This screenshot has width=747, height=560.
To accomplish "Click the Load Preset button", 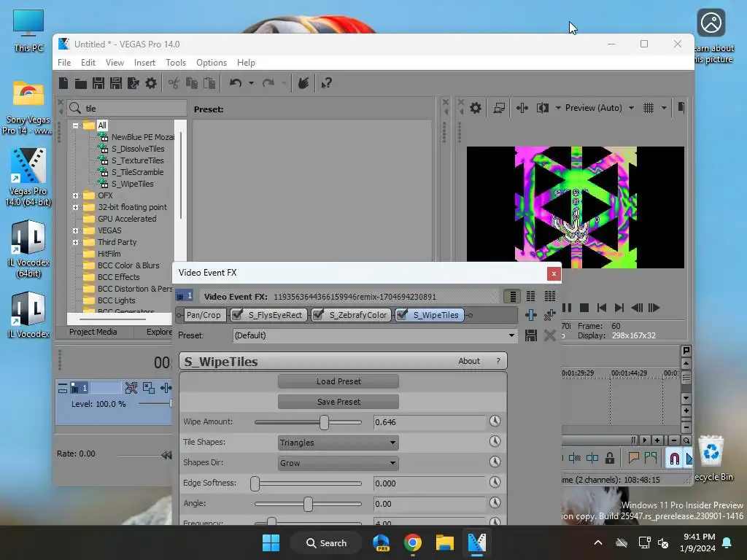I will point(338,381).
